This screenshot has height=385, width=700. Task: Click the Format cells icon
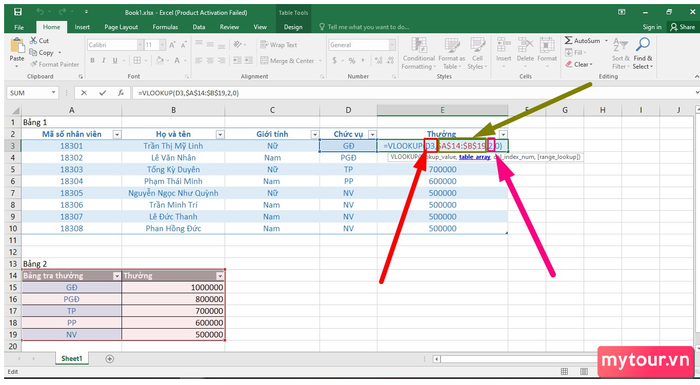click(x=547, y=45)
